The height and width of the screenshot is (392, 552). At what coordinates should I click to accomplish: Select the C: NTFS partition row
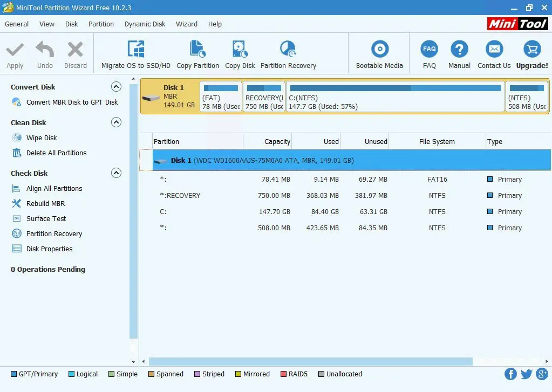(324, 212)
